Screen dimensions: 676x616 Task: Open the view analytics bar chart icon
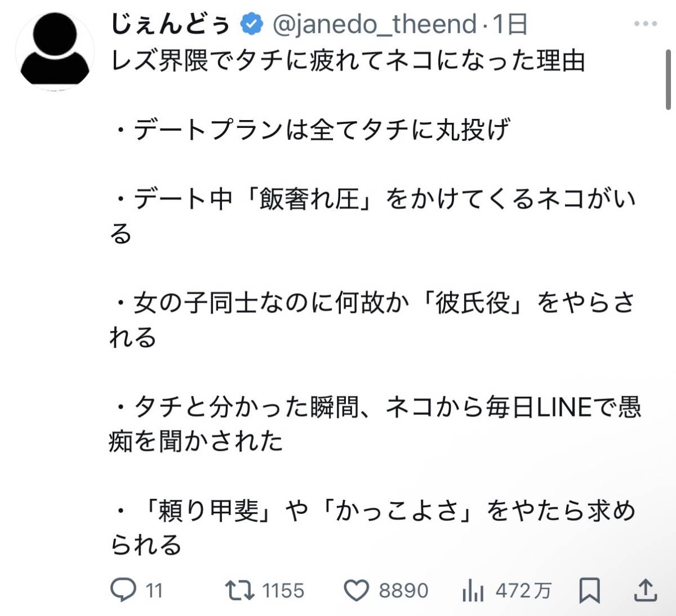coord(473,590)
